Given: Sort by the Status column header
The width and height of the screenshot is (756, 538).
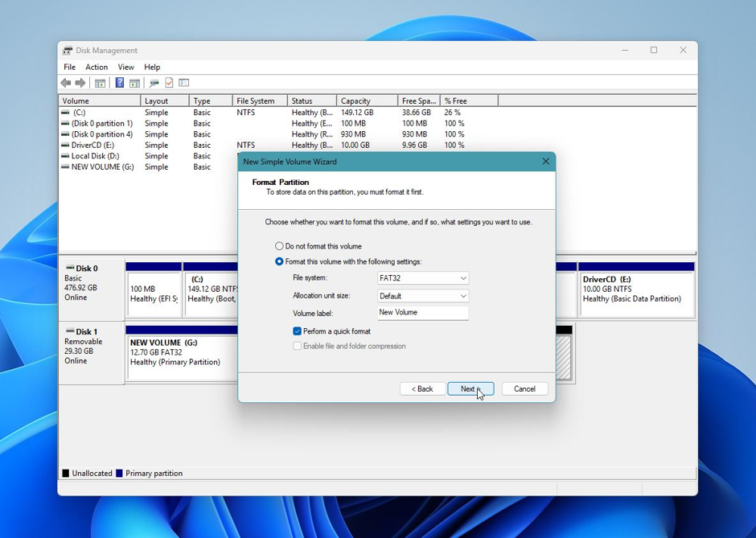Looking at the screenshot, I should pyautogui.click(x=312, y=101).
